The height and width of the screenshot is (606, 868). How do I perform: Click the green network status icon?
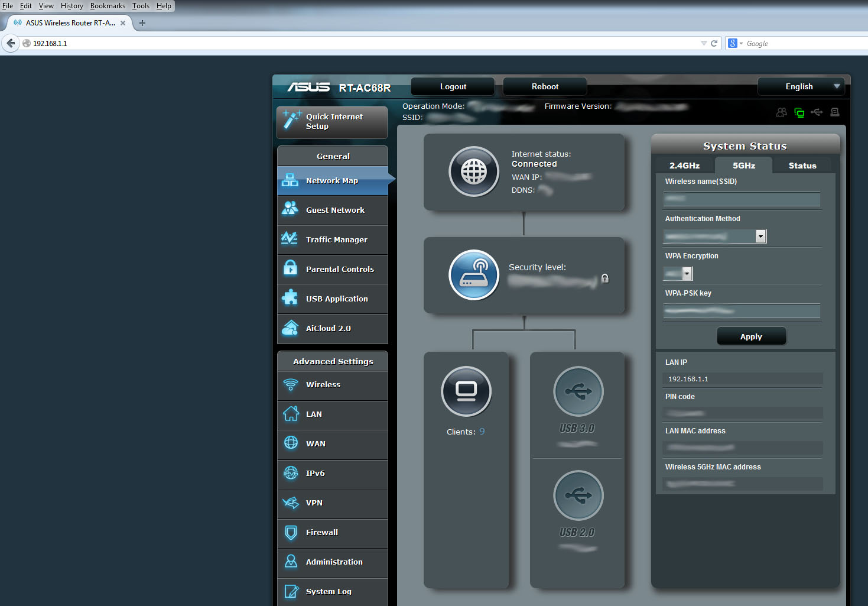[799, 112]
